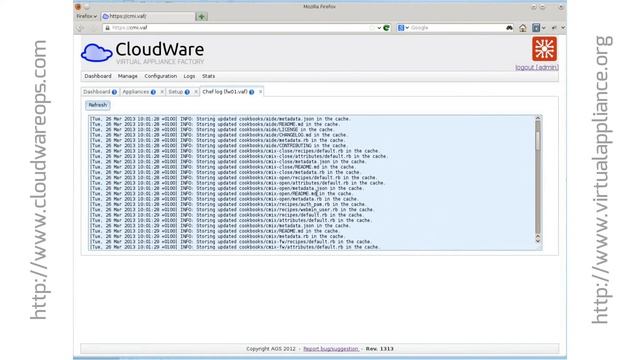The image size is (640, 360).
Task: Open the Logs menu
Action: pyautogui.click(x=189, y=76)
